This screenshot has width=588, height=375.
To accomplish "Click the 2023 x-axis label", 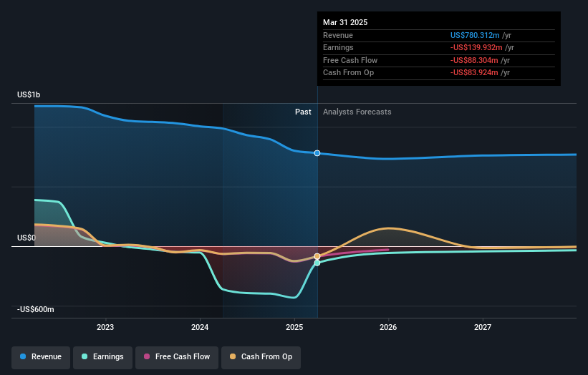I will click(105, 327).
